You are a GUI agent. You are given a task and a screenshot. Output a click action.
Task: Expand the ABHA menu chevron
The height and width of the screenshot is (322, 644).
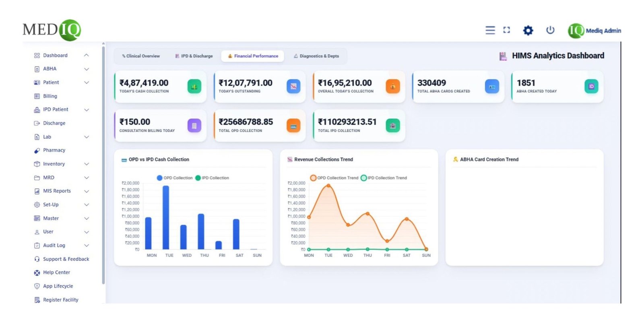[86, 69]
